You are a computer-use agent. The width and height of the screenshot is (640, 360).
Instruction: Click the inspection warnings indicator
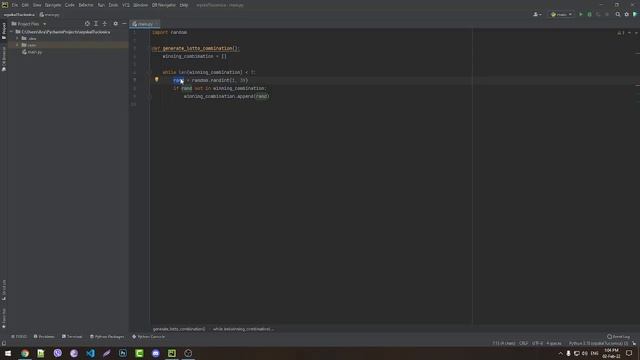tap(620, 32)
